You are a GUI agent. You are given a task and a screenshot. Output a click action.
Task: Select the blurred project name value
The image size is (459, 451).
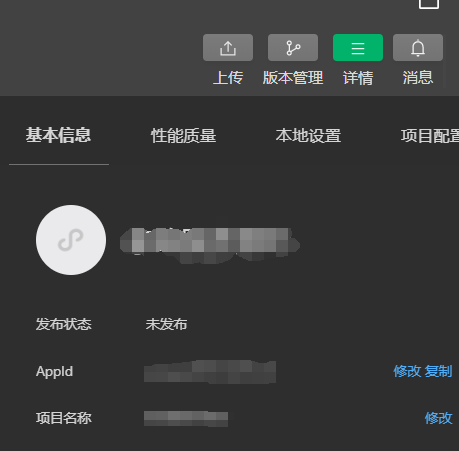(x=186, y=419)
